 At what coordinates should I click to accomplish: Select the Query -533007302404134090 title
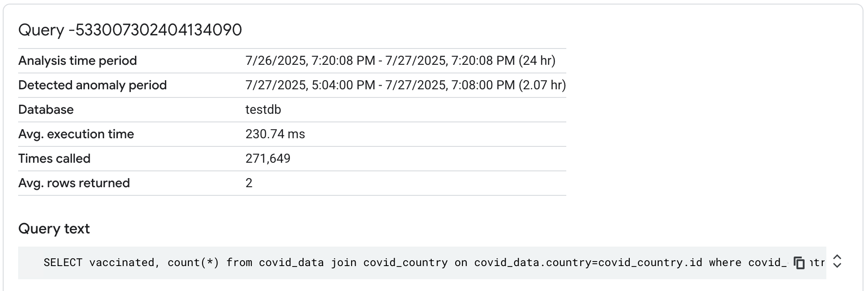pos(130,30)
